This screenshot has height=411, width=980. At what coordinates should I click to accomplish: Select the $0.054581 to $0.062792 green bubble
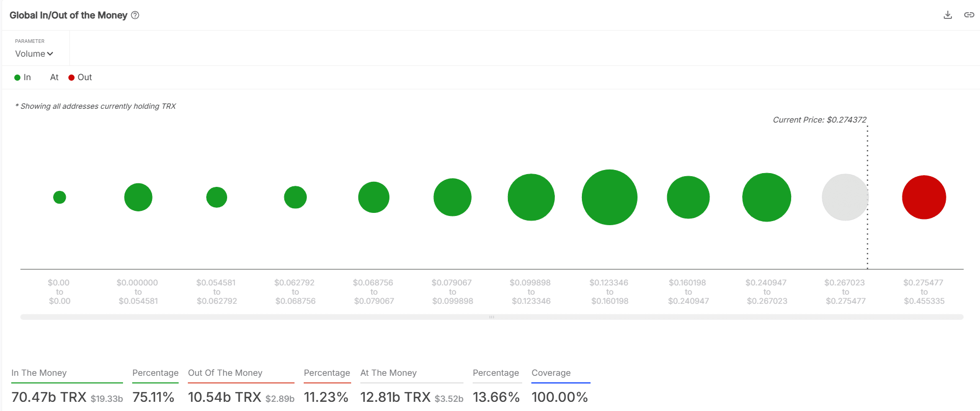coord(216,197)
